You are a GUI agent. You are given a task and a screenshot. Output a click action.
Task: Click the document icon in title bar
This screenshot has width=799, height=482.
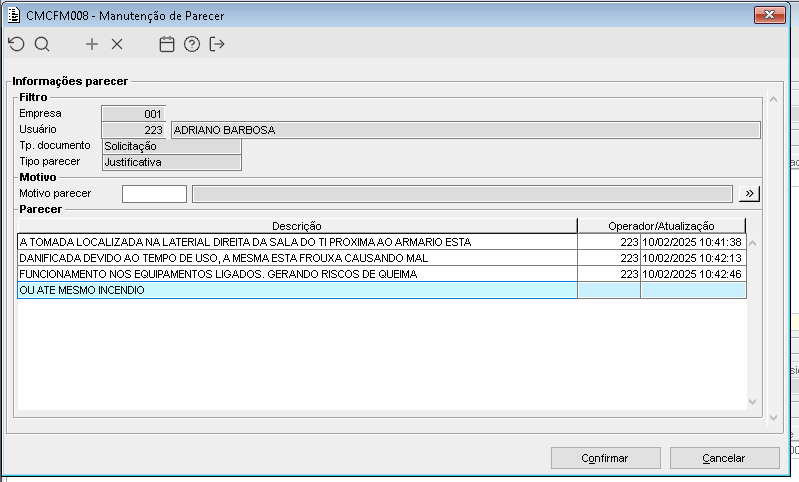(x=14, y=15)
